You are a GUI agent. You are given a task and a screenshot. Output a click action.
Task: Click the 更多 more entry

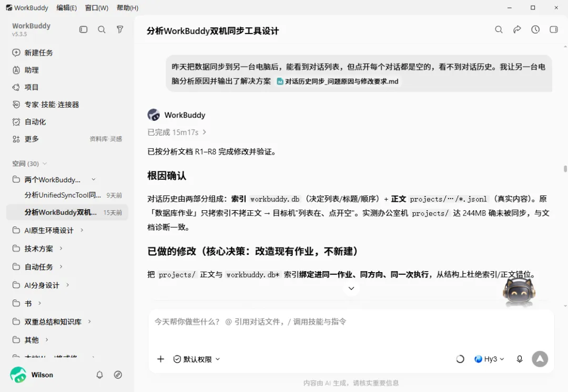(x=25, y=139)
